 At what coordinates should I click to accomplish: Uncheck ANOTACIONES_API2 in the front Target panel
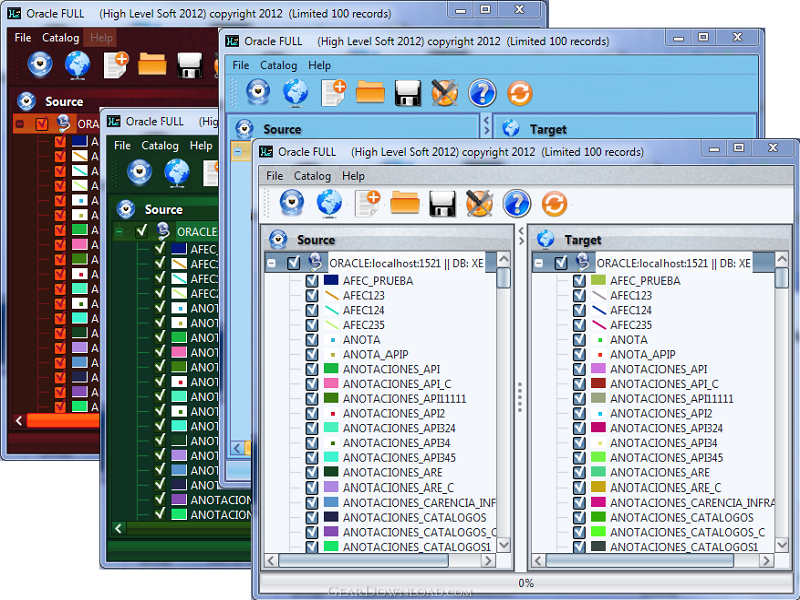[579, 413]
